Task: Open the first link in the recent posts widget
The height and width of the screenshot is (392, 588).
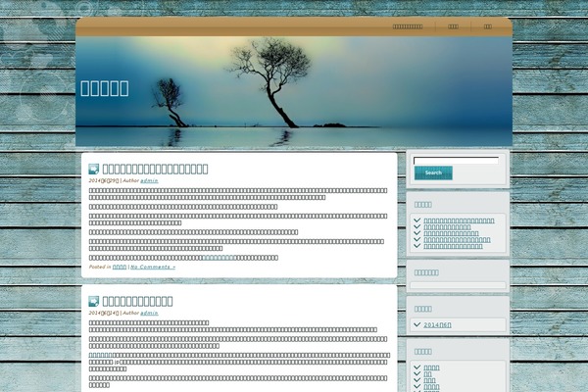Action: click(459, 220)
